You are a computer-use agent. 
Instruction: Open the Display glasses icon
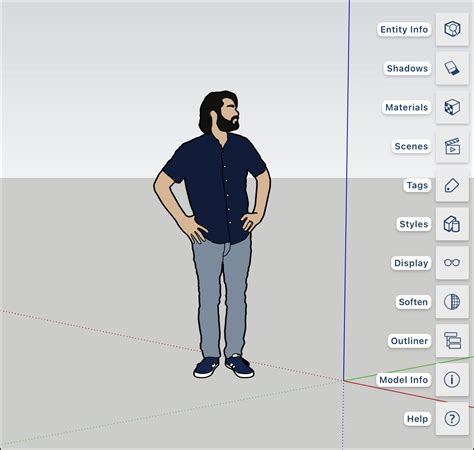[452, 263]
